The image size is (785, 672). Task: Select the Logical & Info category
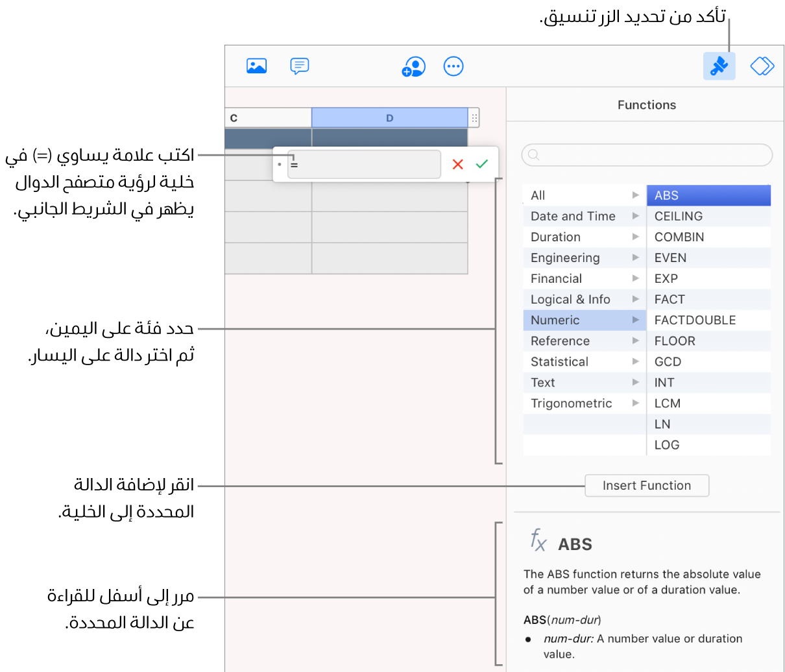coord(585,299)
